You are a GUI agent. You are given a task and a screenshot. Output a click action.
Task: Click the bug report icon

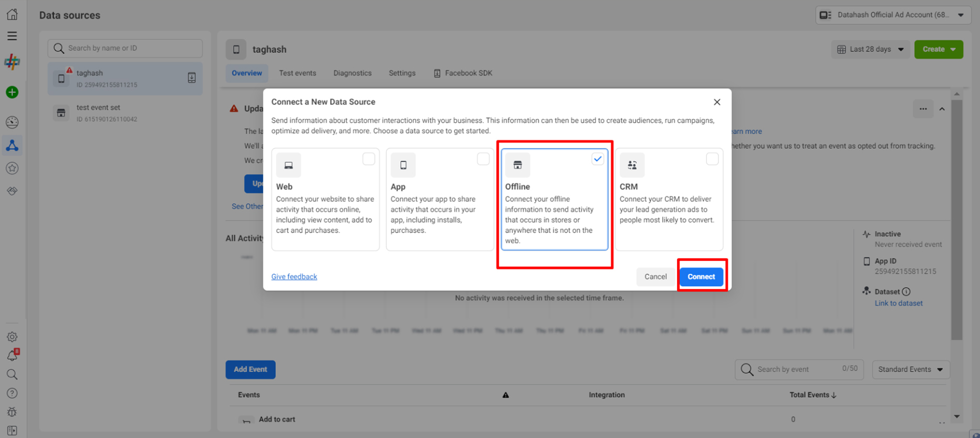point(12,412)
